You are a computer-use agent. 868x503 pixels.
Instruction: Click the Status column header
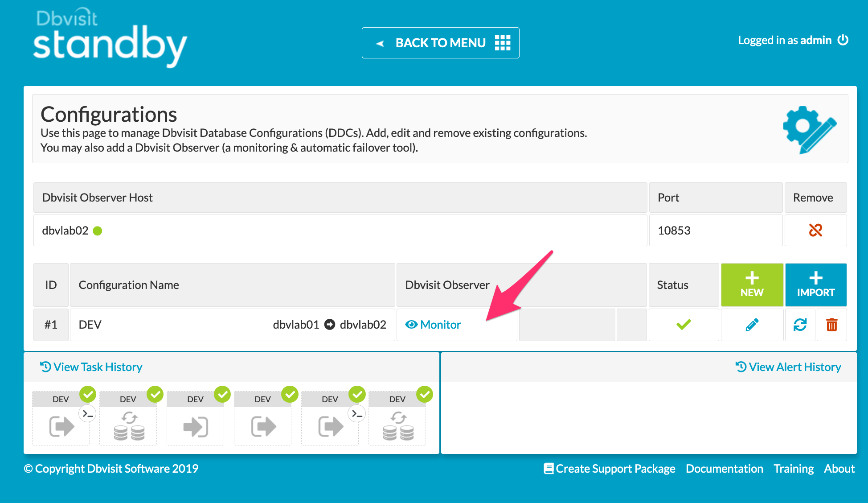(684, 285)
